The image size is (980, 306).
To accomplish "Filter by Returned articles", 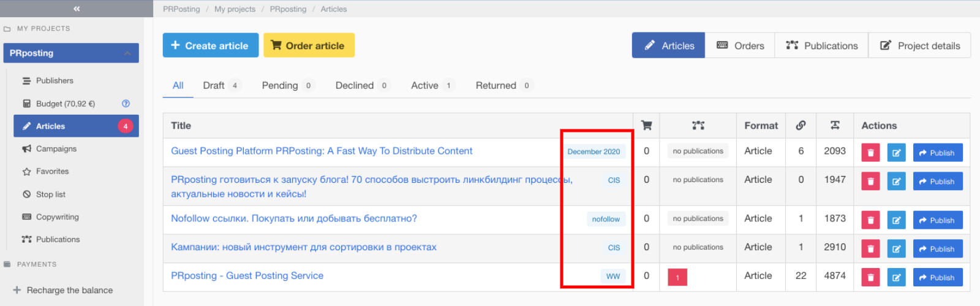I will (x=504, y=85).
